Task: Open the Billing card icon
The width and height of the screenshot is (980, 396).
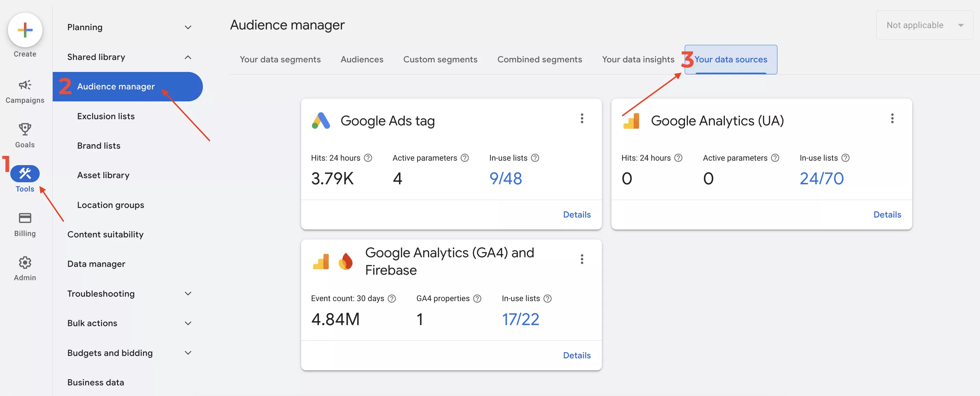Action: [x=25, y=218]
